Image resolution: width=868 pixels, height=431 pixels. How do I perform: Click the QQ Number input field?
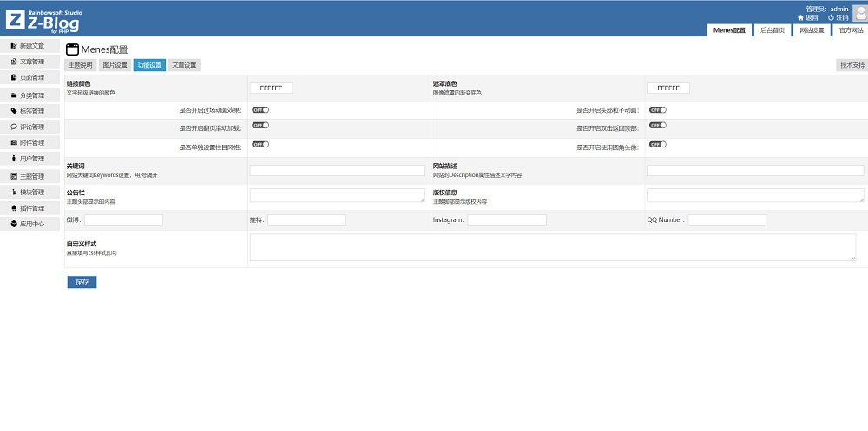tap(727, 220)
